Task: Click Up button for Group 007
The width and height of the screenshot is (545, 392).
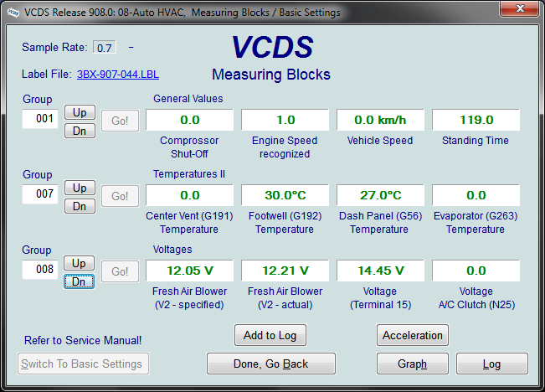Action: click(80, 188)
